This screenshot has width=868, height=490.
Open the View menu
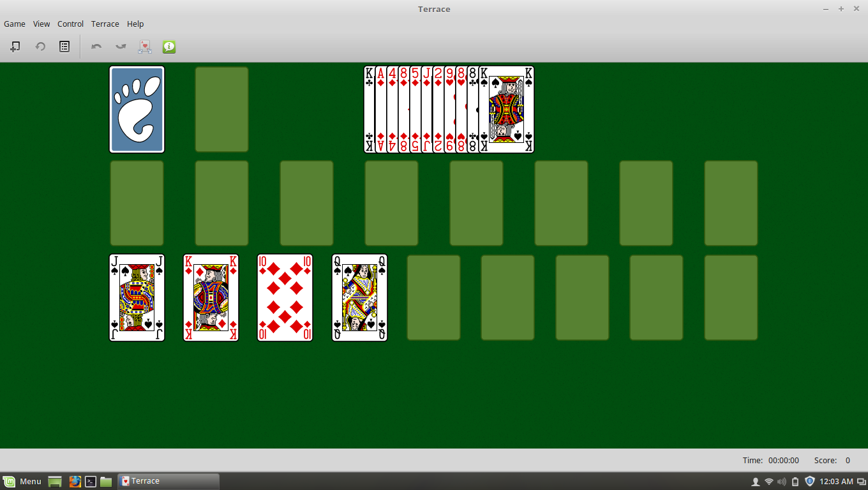point(41,24)
